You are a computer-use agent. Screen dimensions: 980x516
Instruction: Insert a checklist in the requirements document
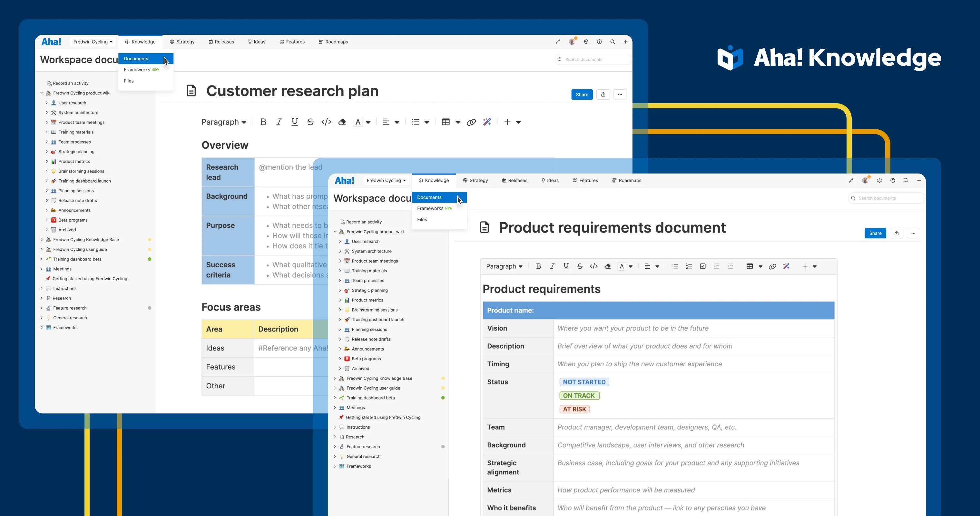[x=703, y=266]
